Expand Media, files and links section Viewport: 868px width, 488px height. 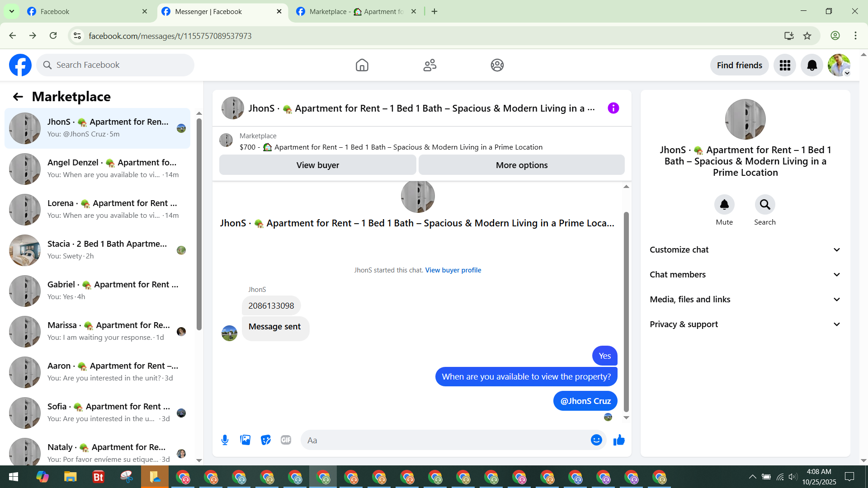tap(745, 300)
